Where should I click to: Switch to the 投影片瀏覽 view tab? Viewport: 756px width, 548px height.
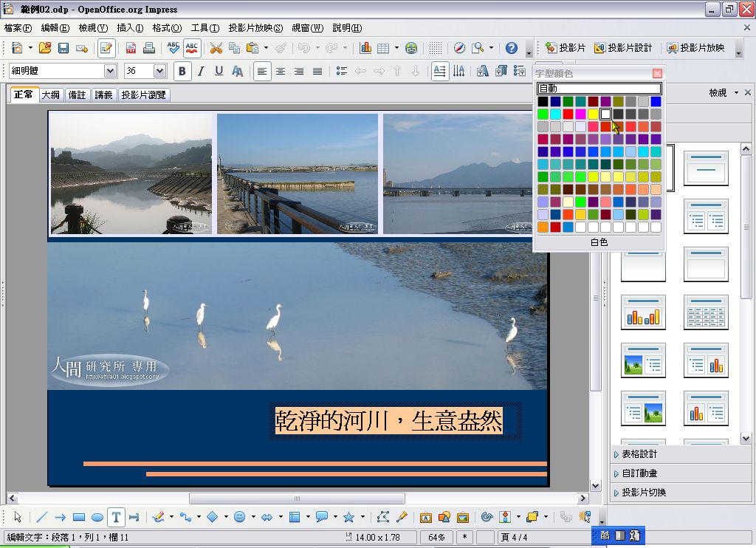point(144,95)
